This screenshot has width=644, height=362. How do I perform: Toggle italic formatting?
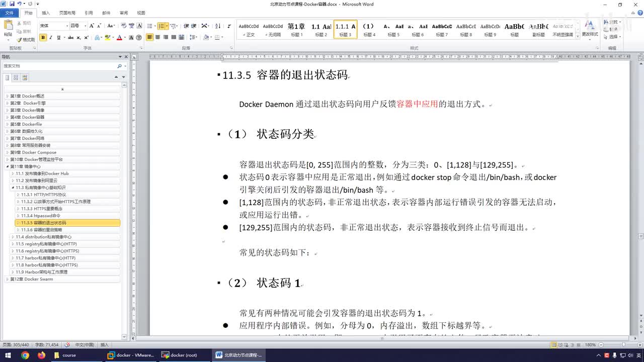pos(51,38)
